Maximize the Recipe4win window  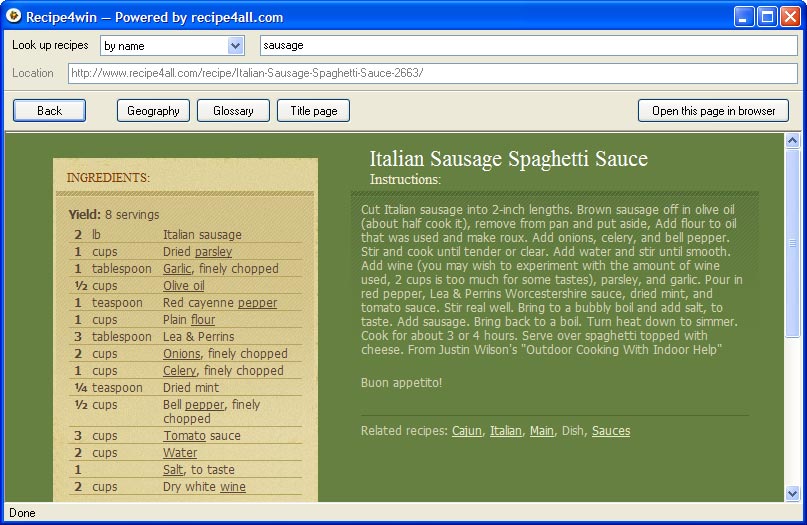[x=767, y=16]
